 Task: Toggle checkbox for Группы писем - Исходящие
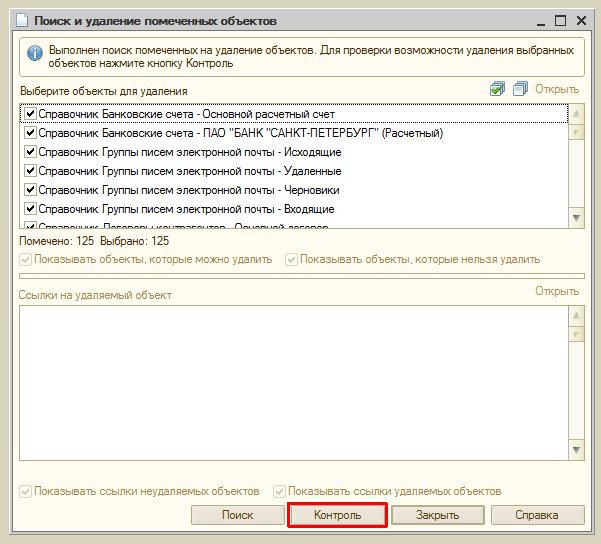(30, 152)
